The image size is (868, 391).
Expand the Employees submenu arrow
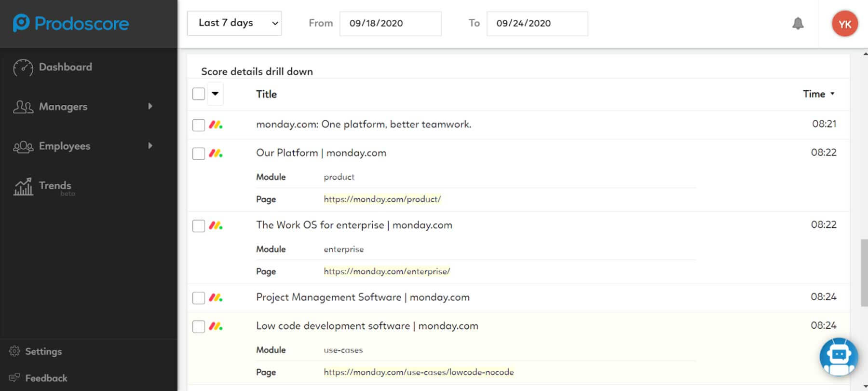click(x=150, y=146)
